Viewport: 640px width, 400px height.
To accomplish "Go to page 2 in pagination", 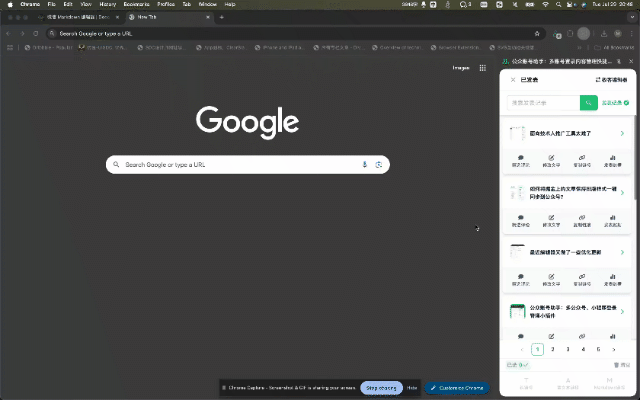I will tap(553, 349).
